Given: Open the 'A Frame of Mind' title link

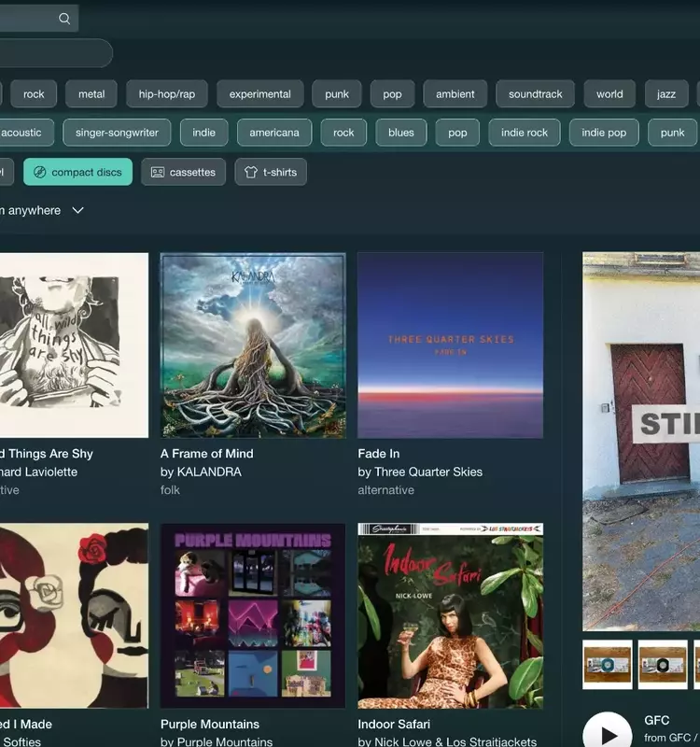Looking at the screenshot, I should [206, 454].
